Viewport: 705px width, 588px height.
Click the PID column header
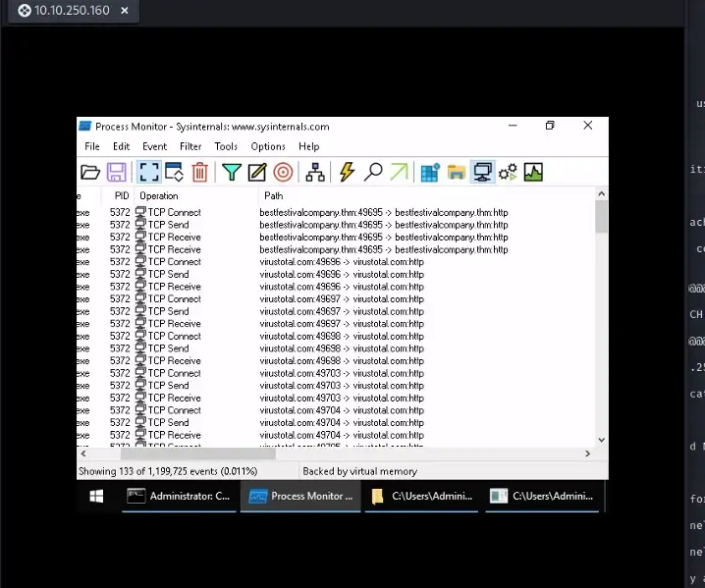[118, 196]
